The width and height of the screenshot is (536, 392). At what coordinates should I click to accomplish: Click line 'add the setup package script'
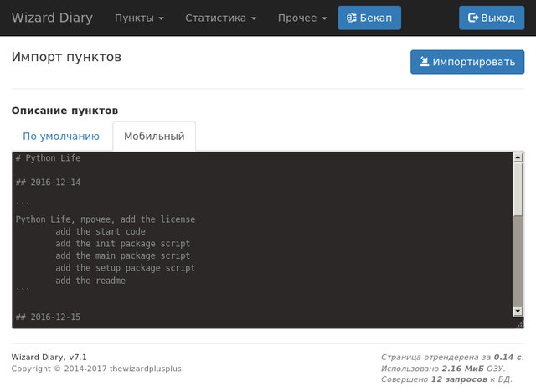click(x=125, y=268)
